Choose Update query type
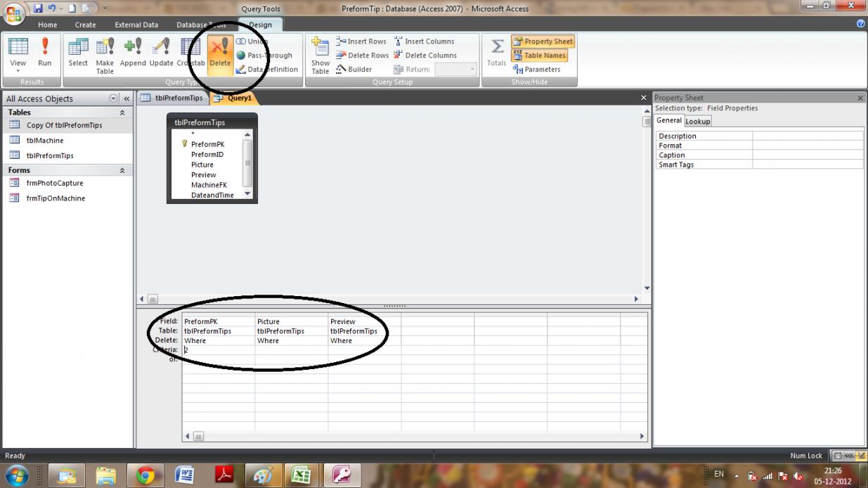 tap(161, 54)
